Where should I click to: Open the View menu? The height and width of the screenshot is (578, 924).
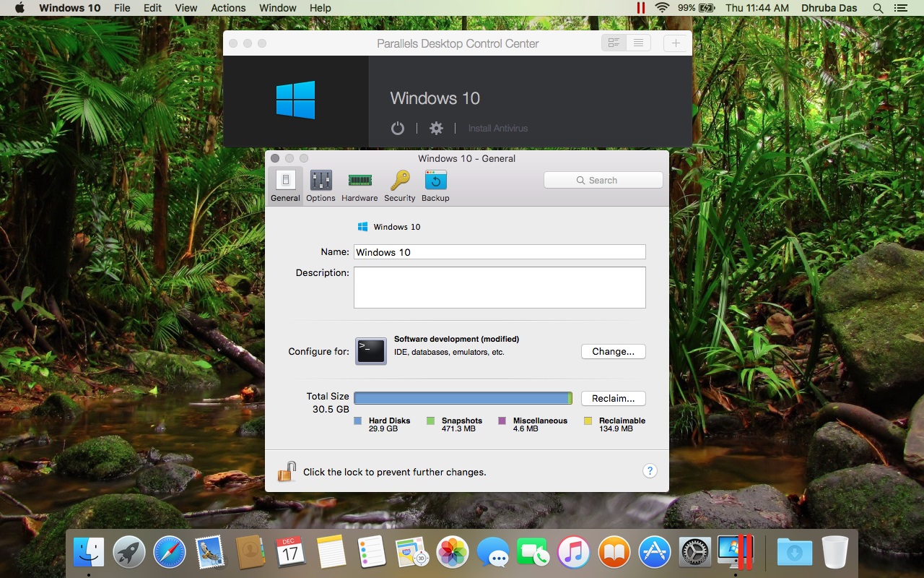(186, 8)
